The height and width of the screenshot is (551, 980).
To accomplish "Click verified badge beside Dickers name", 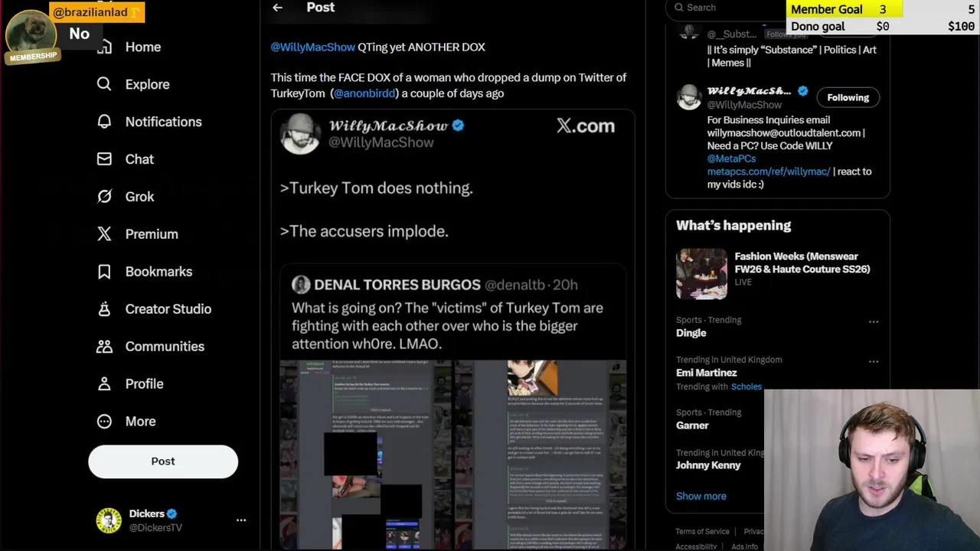I will point(172,514).
